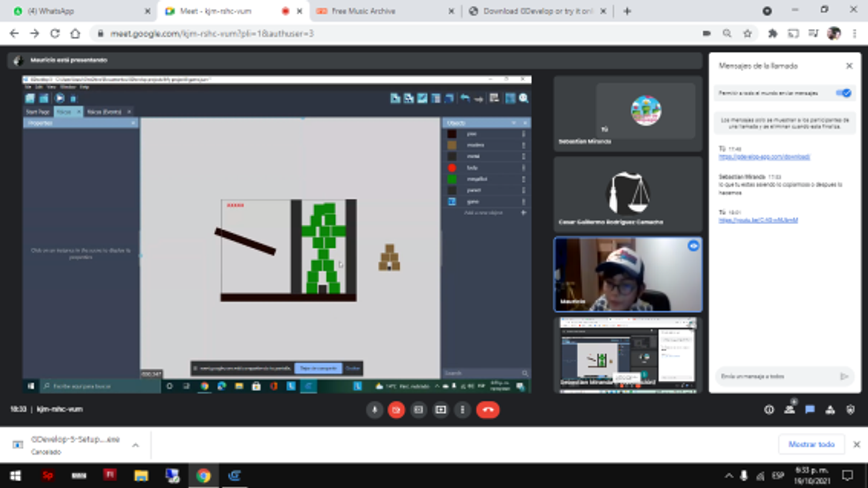Open the participants people panel
The image size is (868, 488).
(790, 410)
